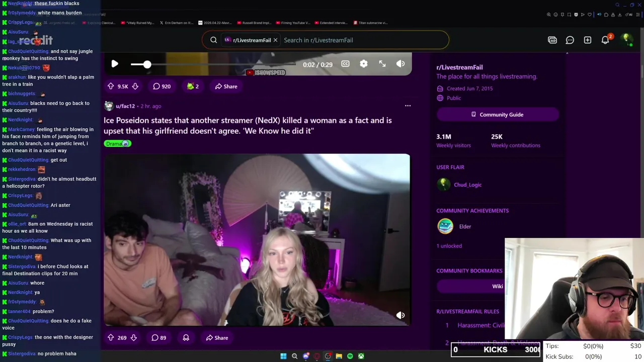Image resolution: width=644 pixels, height=362 pixels.
Task: Open the Wiki community bookmark
Action: [497, 286]
